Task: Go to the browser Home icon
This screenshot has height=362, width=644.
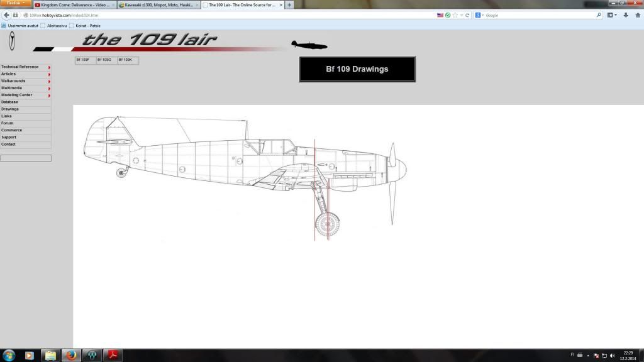Action: coord(637,15)
